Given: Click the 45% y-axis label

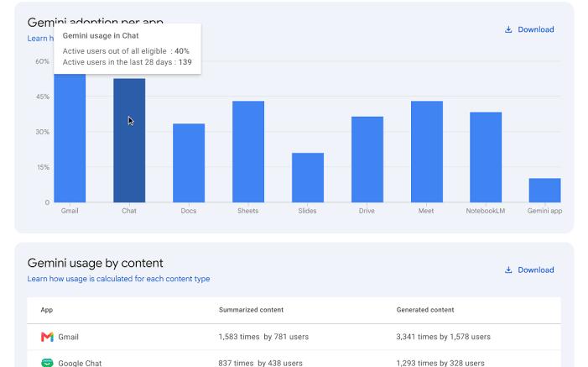Looking at the screenshot, I should [x=43, y=97].
